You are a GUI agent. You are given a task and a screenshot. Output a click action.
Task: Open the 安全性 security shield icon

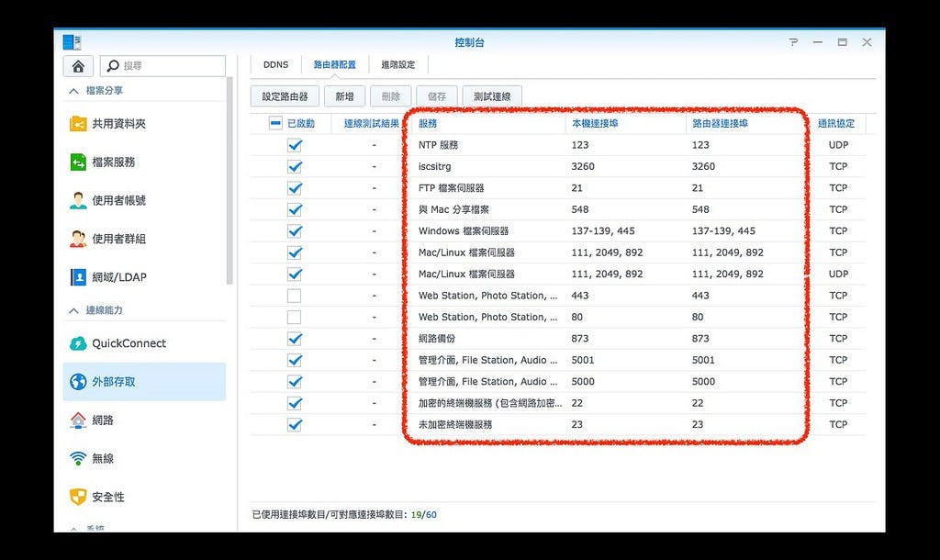pyautogui.click(x=78, y=497)
